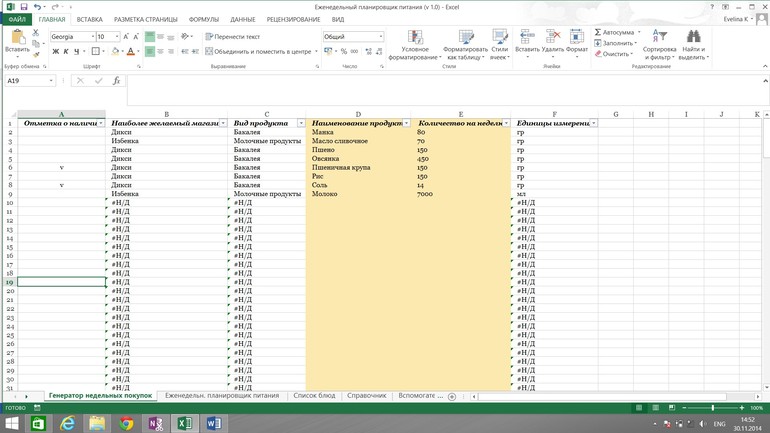Open Сортировка и фильтр tool
Viewport: 770px width, 433px height.
[659, 38]
